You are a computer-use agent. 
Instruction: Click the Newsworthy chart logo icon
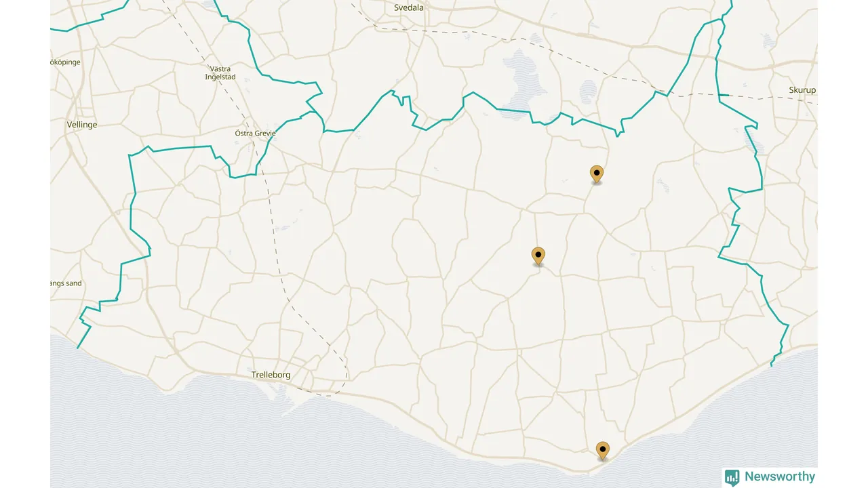click(732, 477)
